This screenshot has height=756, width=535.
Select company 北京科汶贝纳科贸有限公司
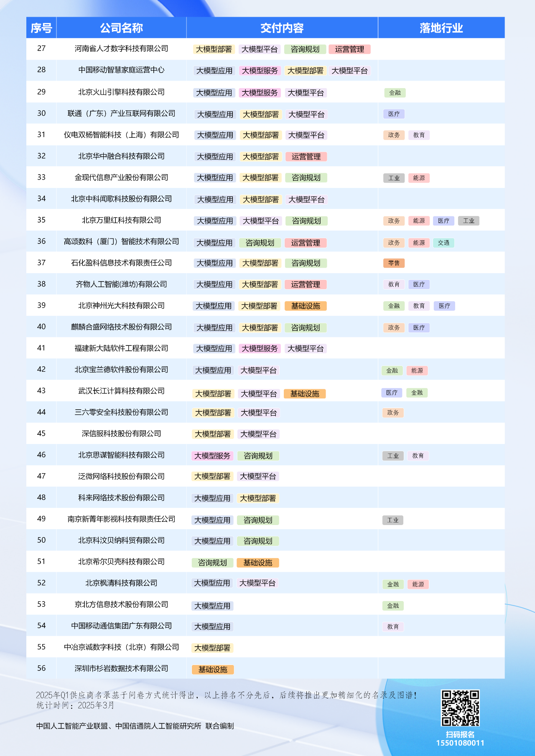[x=121, y=540]
